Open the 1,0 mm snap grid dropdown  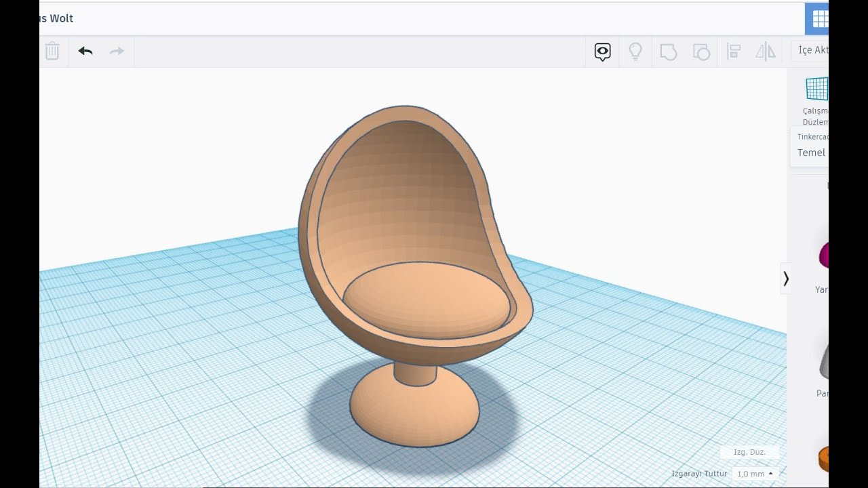[x=755, y=474]
